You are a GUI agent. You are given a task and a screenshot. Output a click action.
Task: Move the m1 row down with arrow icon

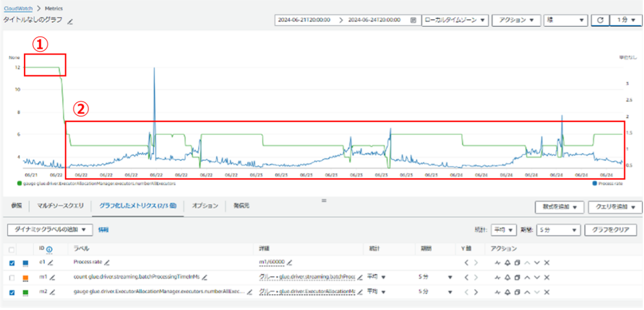[537, 277]
